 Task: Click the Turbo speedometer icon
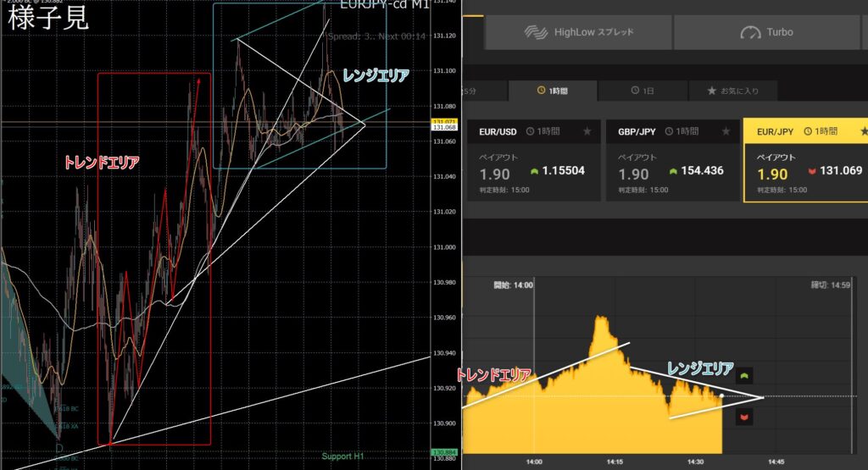point(750,33)
